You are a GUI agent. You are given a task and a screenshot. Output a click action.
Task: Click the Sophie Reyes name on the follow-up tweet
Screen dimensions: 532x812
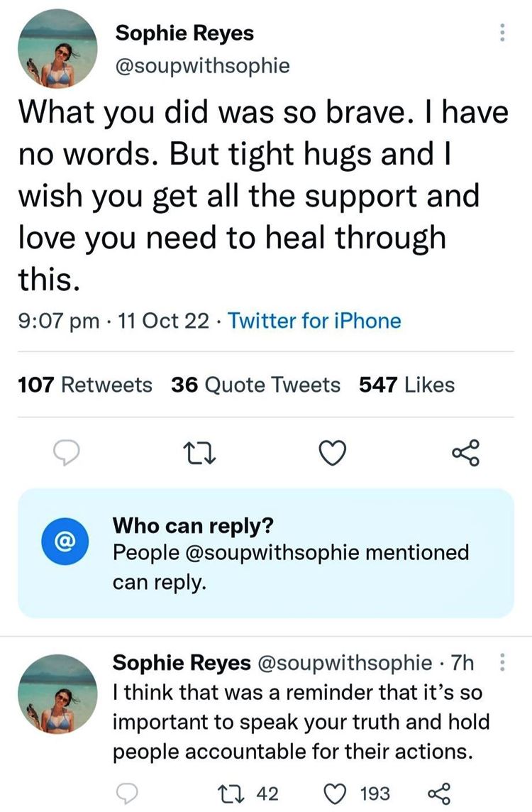click(182, 663)
